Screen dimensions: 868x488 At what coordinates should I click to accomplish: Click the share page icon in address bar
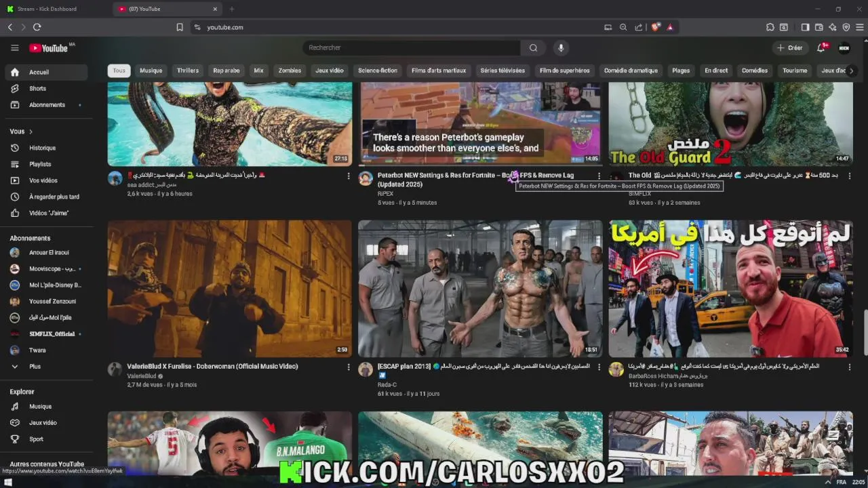[638, 27]
